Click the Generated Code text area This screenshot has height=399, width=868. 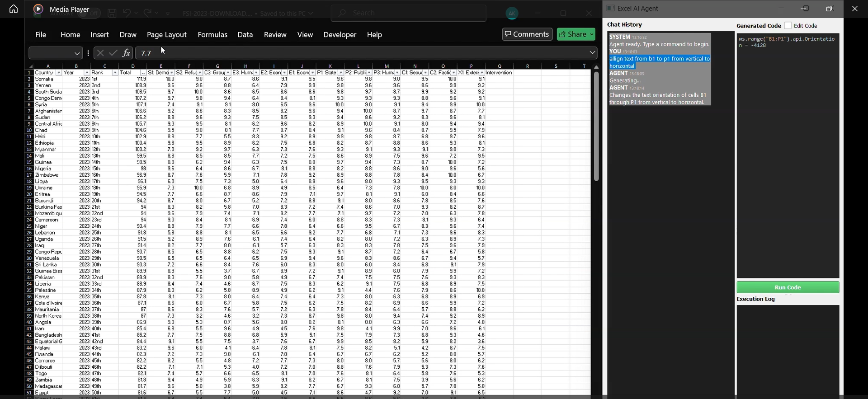click(788, 156)
